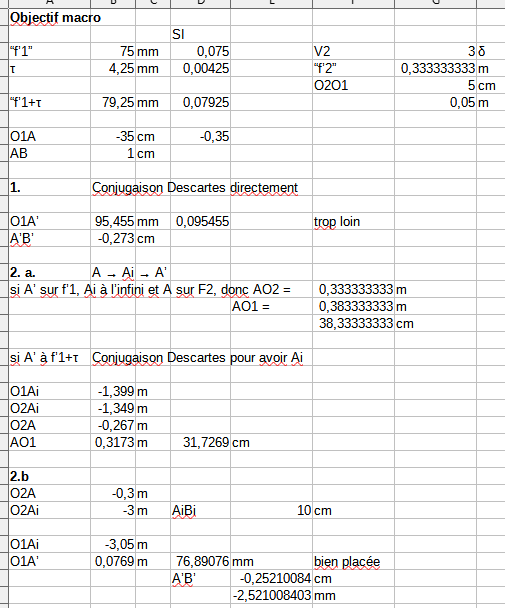Click the cell with value 0,0769
The image size is (505, 608).
pyautogui.click(x=113, y=561)
